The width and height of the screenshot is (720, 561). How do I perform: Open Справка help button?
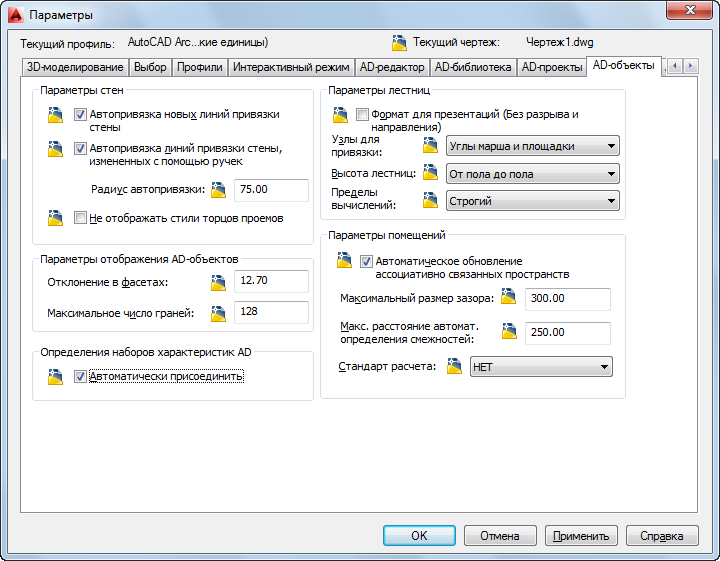click(x=662, y=536)
